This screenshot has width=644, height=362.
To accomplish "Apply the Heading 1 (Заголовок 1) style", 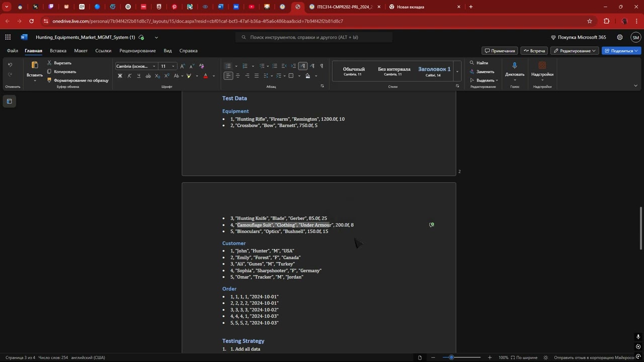I will [x=434, y=71].
